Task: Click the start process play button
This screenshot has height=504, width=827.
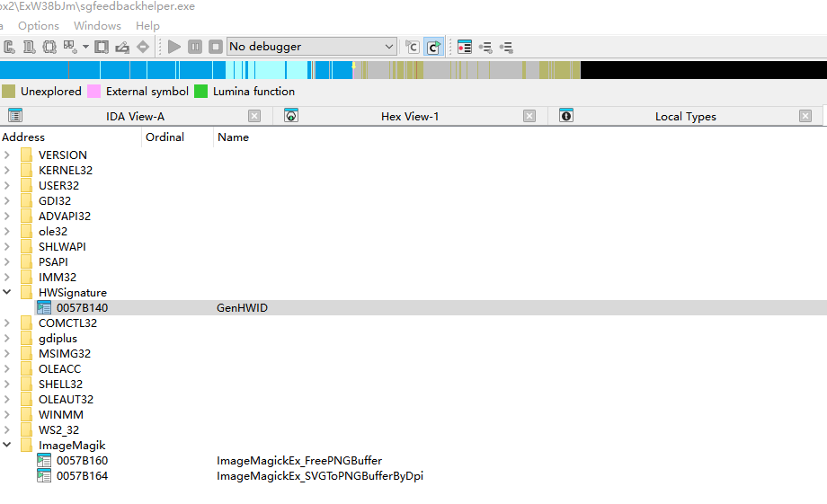Action: click(174, 47)
